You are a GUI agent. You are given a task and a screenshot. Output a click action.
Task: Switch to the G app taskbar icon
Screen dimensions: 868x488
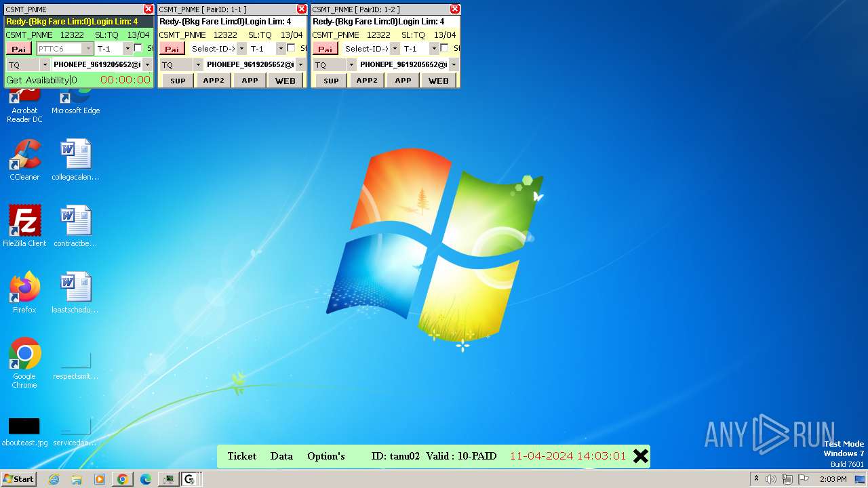(189, 479)
